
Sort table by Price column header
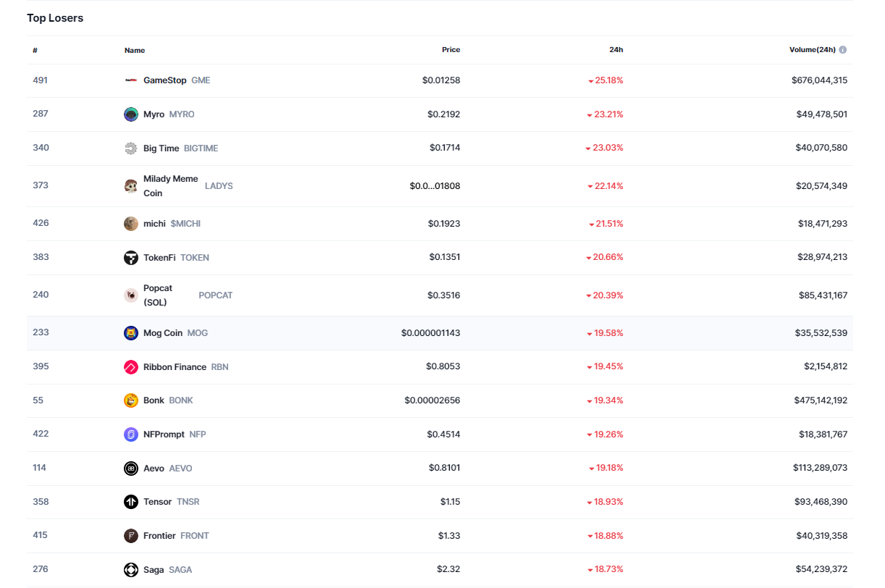[x=450, y=50]
